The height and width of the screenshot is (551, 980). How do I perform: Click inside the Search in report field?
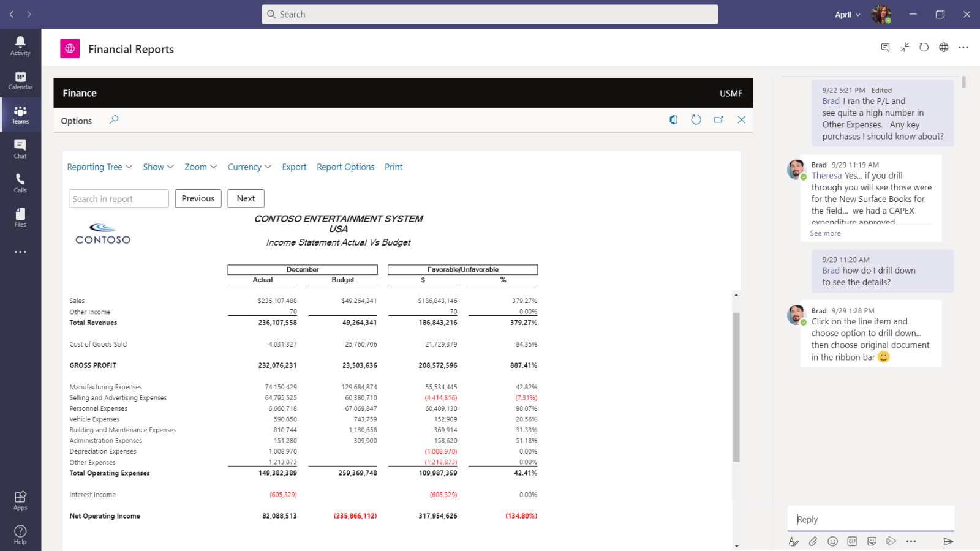coord(118,198)
